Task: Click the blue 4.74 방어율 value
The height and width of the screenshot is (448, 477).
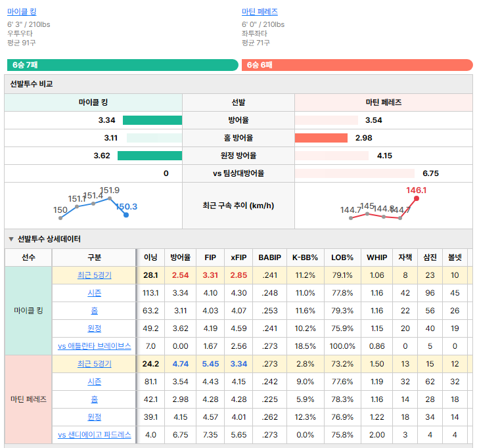Action: (x=181, y=364)
